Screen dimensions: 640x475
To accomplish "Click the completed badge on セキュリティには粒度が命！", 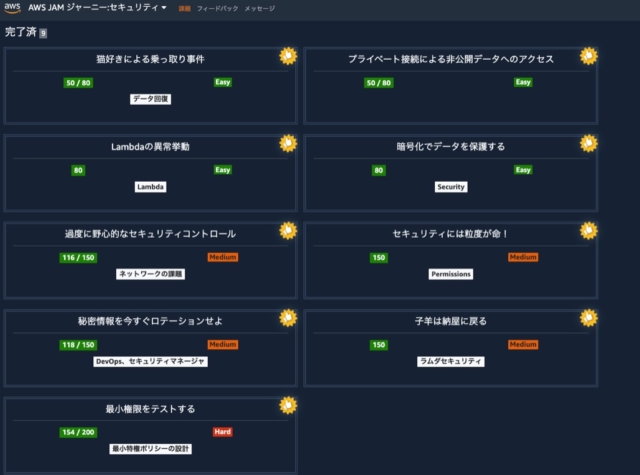I will (x=589, y=230).
